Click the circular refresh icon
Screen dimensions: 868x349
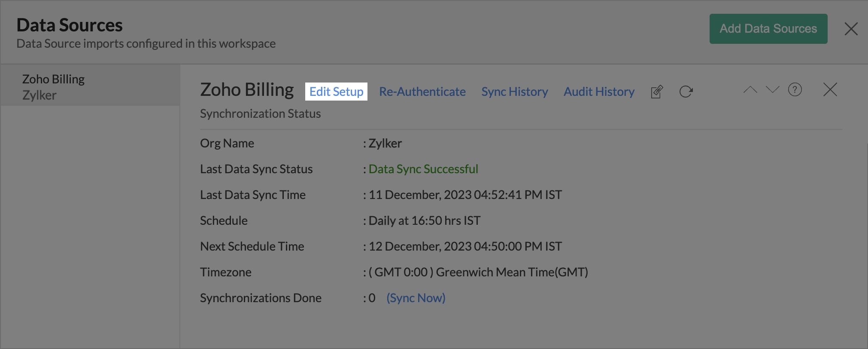686,92
